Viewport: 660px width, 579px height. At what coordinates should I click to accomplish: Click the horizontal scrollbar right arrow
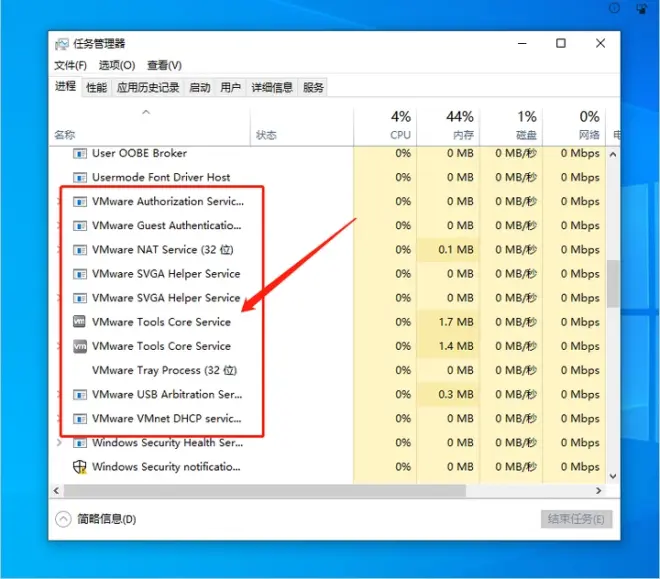coord(599,491)
